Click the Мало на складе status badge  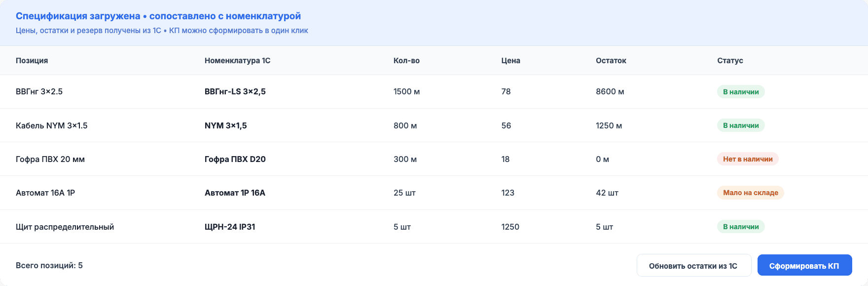click(750, 193)
